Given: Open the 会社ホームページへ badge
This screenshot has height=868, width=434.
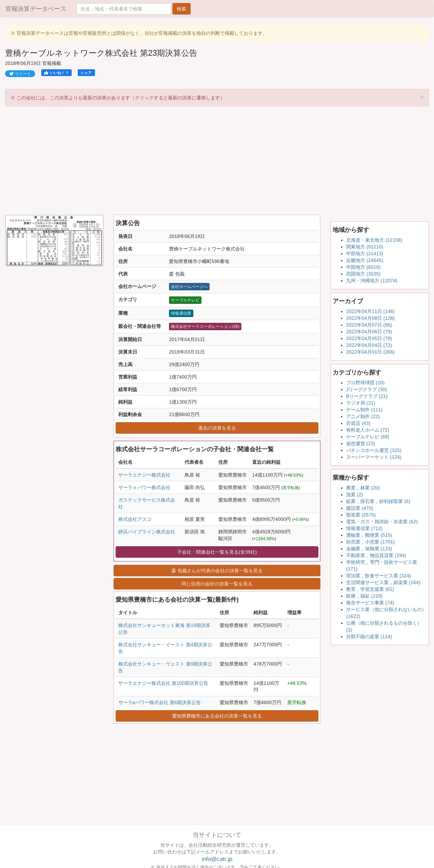Looking at the screenshot, I should coord(189,287).
